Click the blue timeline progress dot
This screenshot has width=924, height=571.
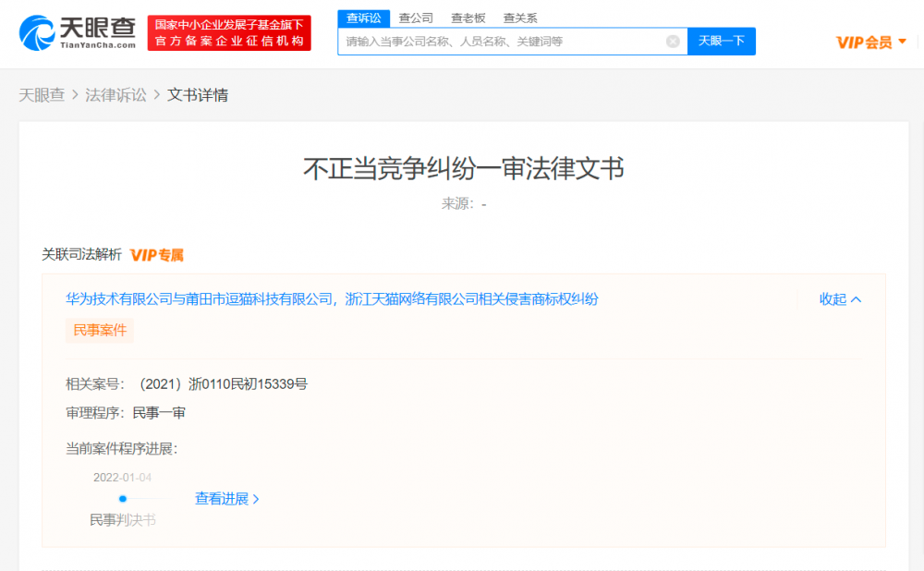point(122,498)
